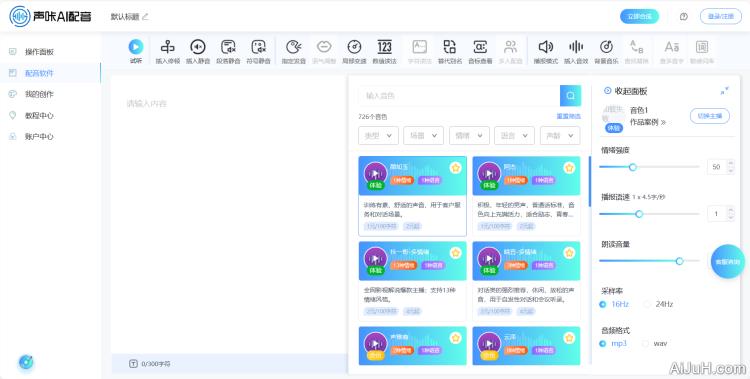Open the 场景 filter dropdown

423,135
